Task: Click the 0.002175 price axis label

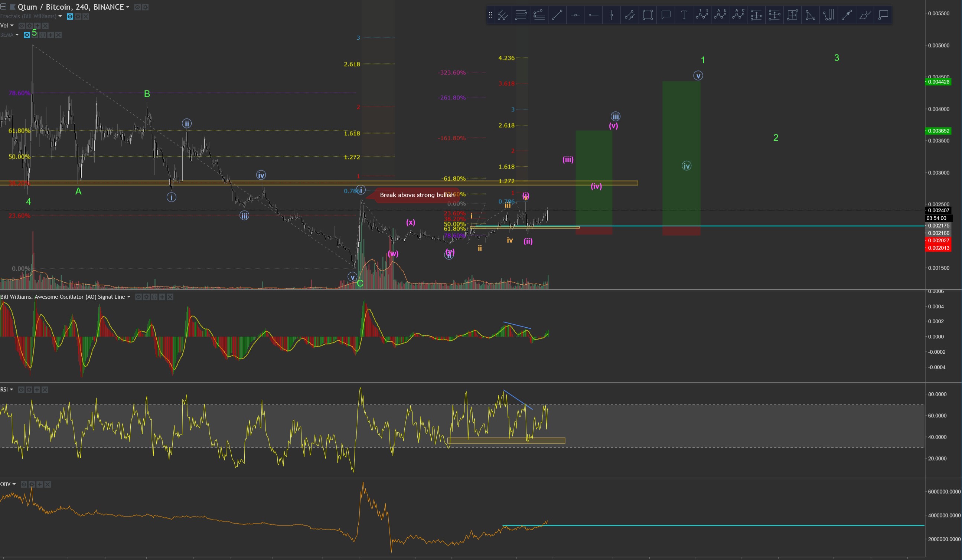Action: (938, 226)
